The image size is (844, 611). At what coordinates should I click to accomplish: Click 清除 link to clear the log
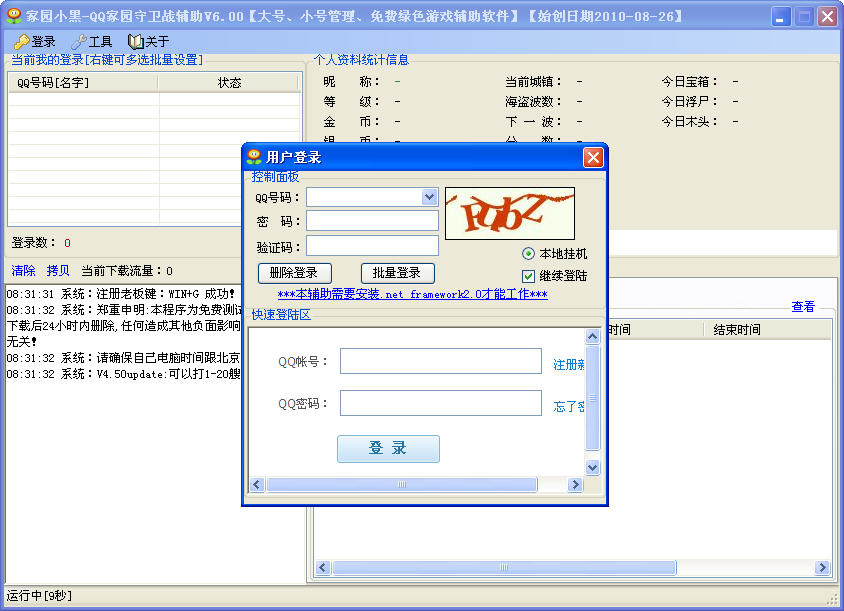[x=23, y=271]
